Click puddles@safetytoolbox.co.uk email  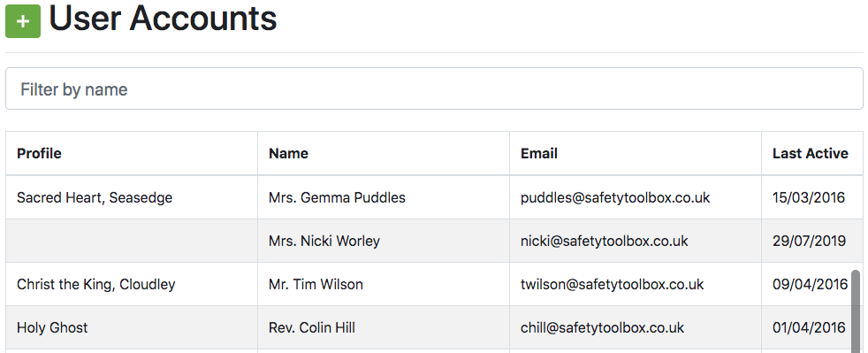615,197
